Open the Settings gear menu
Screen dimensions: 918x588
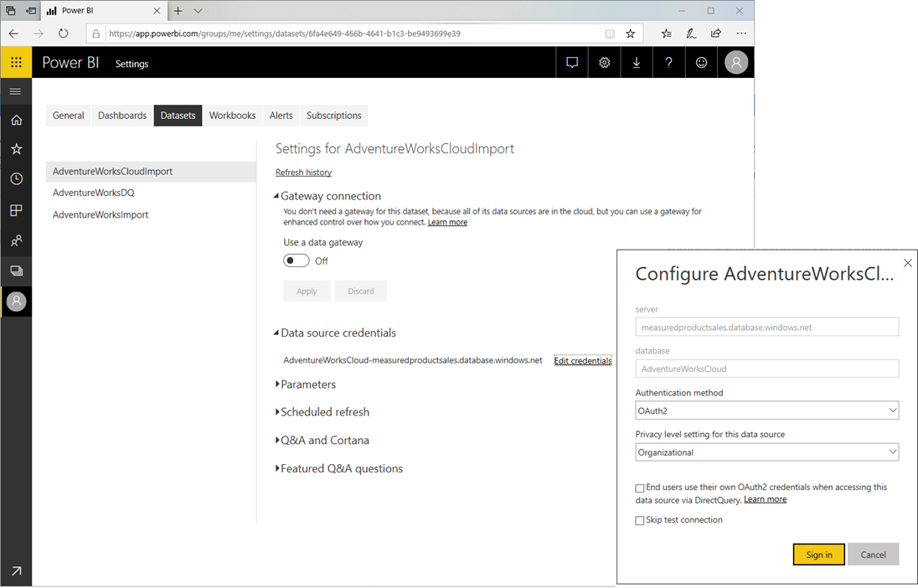tap(604, 62)
